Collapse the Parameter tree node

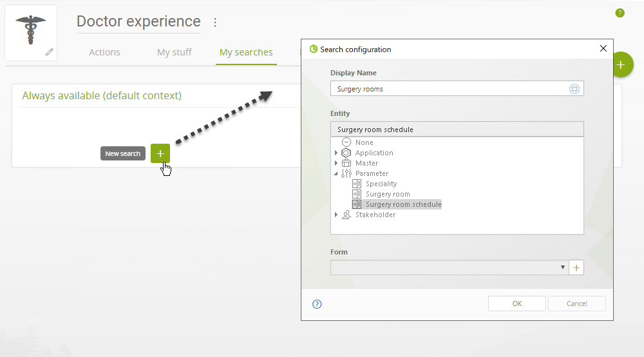pos(336,173)
